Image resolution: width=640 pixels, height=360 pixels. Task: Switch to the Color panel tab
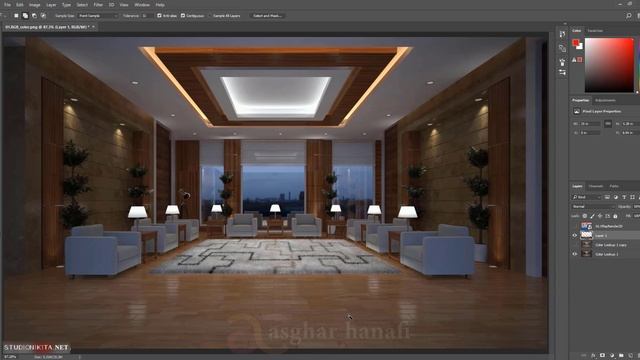pyautogui.click(x=576, y=31)
